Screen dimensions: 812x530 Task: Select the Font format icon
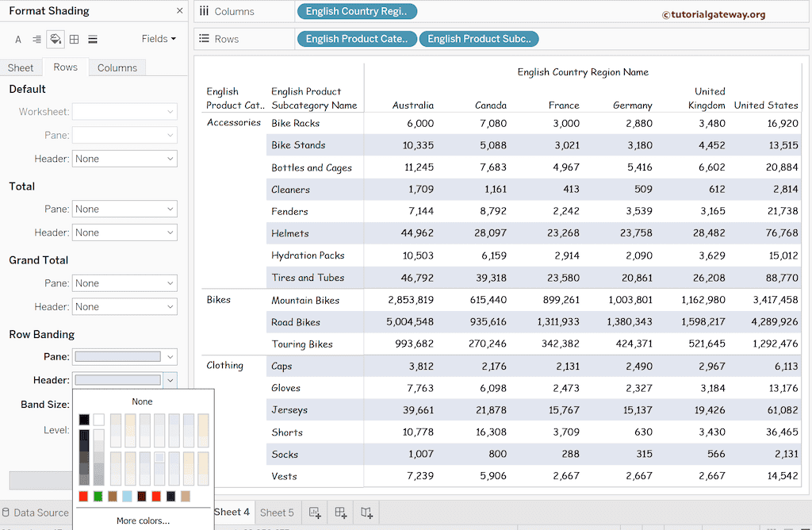coord(18,39)
